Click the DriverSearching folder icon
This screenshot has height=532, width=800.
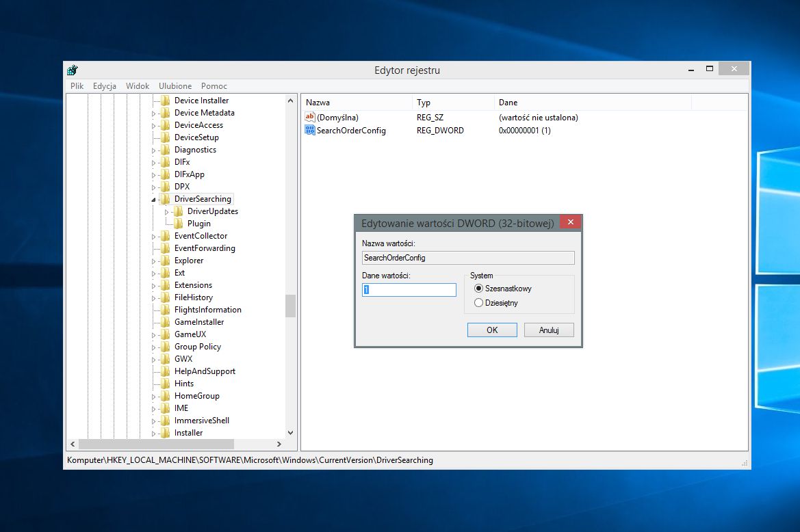point(165,199)
